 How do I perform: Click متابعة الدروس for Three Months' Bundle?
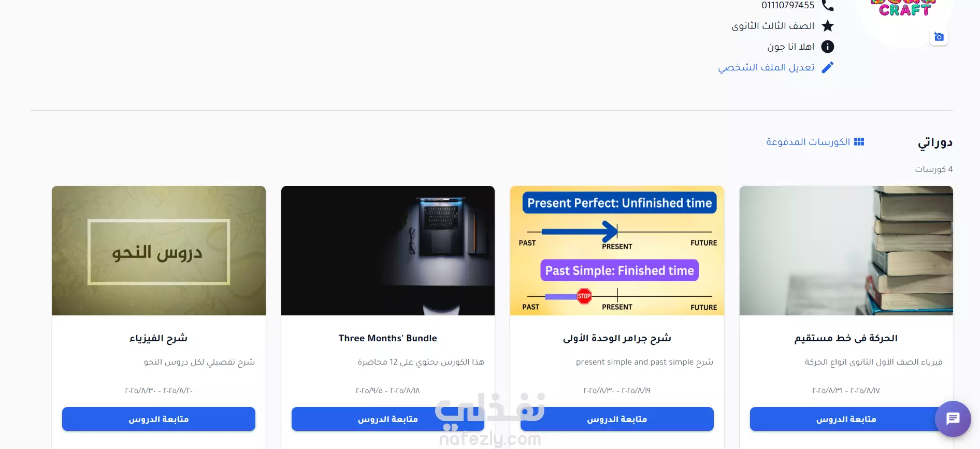388,419
